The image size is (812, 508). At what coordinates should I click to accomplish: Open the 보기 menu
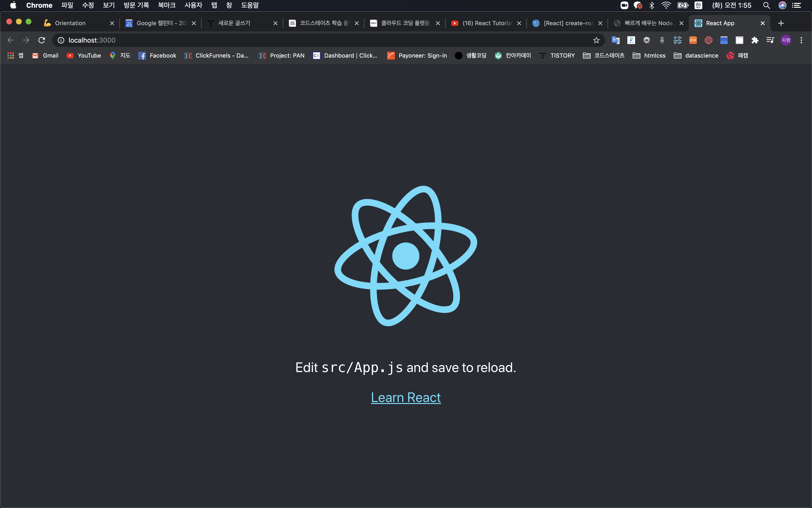pyautogui.click(x=109, y=5)
